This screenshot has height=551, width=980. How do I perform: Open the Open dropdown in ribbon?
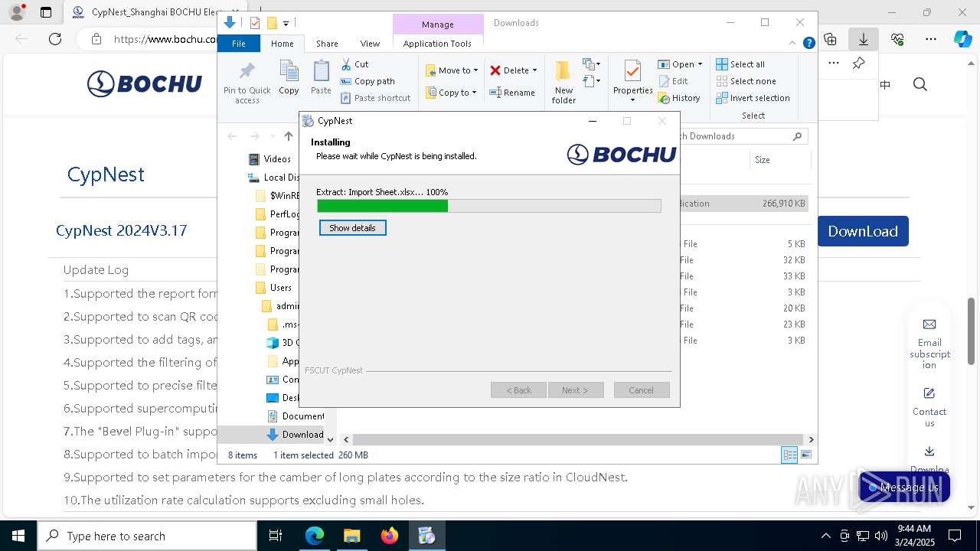pos(680,64)
